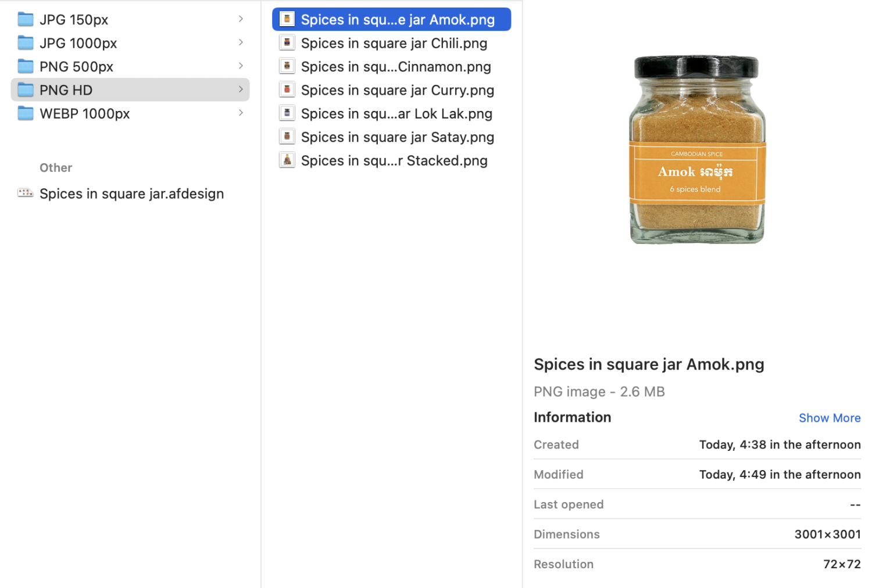Click the Chili.png file thumbnail icon
Viewport: 872px width, 588px height.
[x=287, y=43]
